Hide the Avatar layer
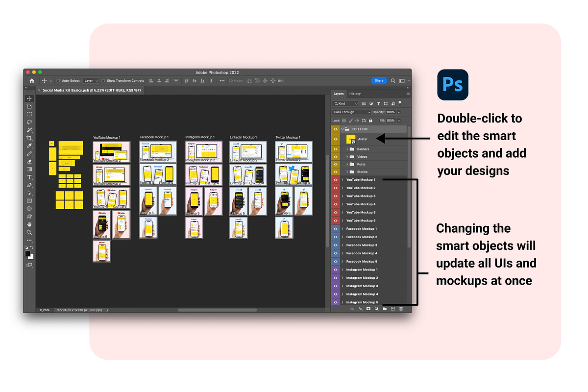 coord(336,139)
